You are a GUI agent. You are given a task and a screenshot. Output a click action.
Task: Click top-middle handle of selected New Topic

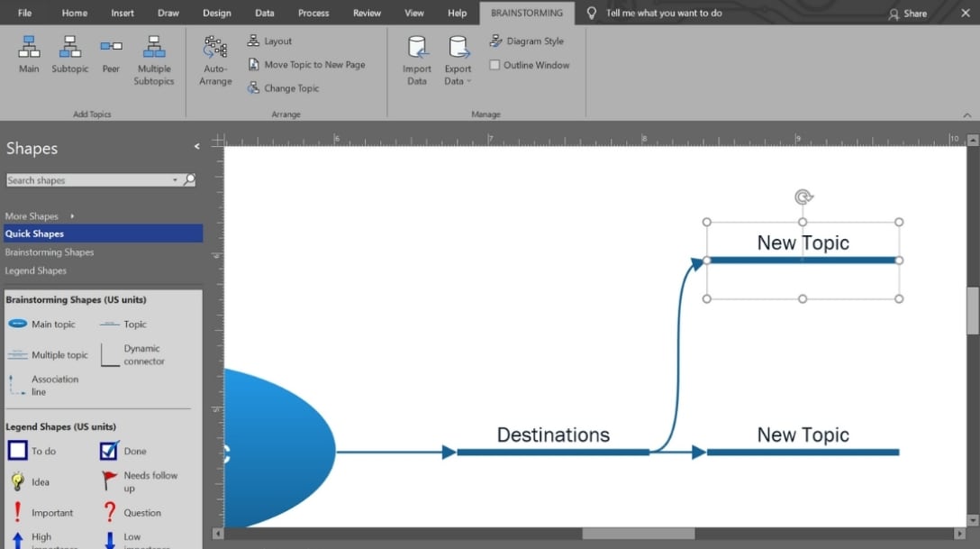click(803, 222)
